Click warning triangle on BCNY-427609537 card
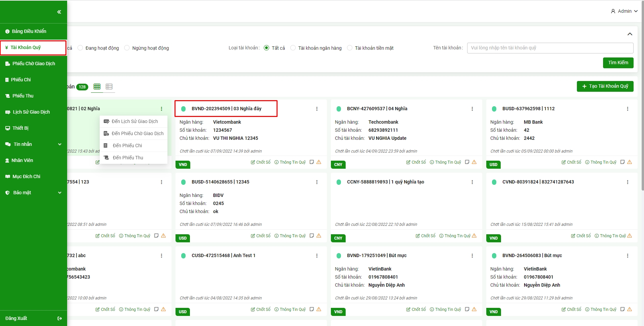The height and width of the screenshot is (326, 644). point(474,162)
